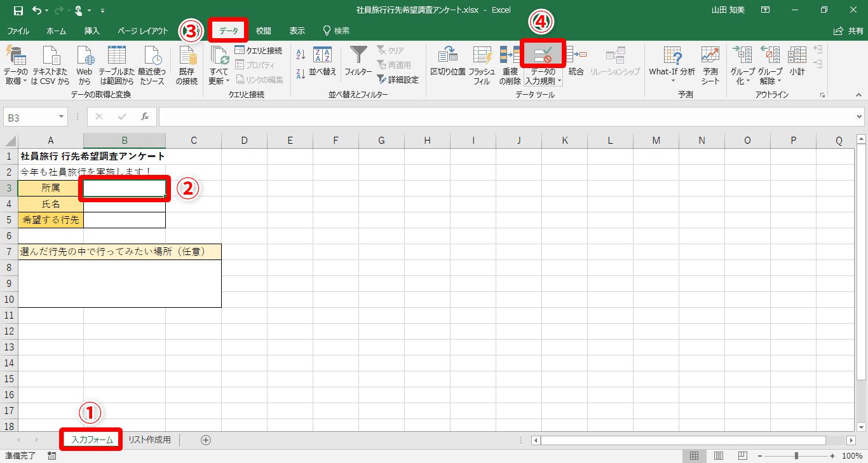Get data from table or range
Screen dimensions: 868x463
116,66
